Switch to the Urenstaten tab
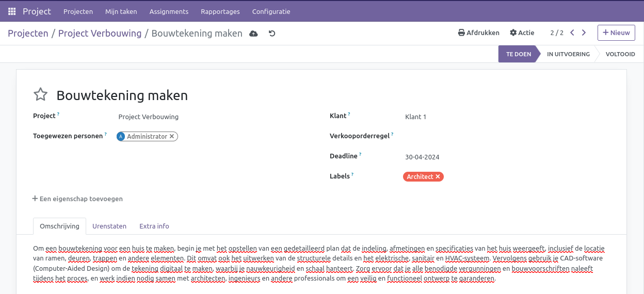Screen dimensions: 644x294 pos(109,226)
